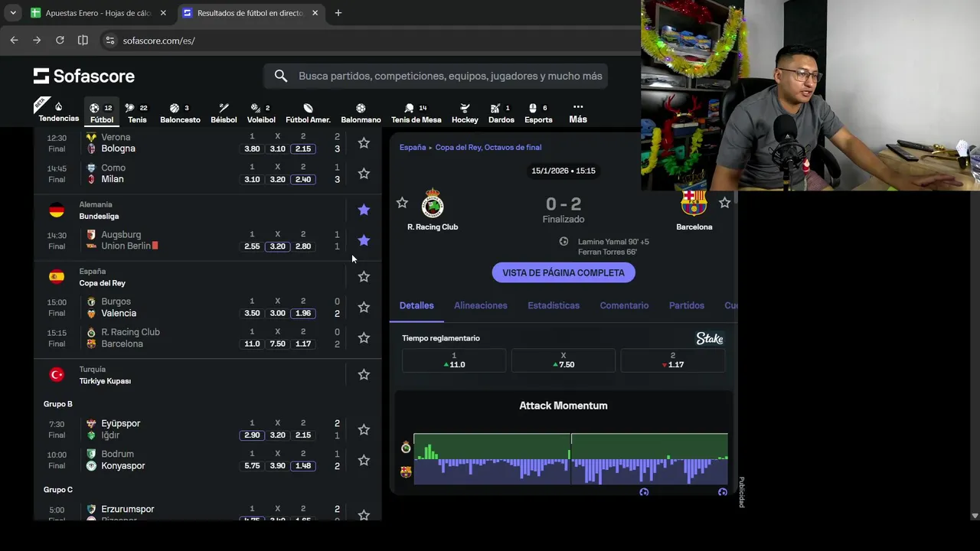980x551 pixels.
Task: Select the 7.50 draw odds in panel
Action: click(563, 360)
